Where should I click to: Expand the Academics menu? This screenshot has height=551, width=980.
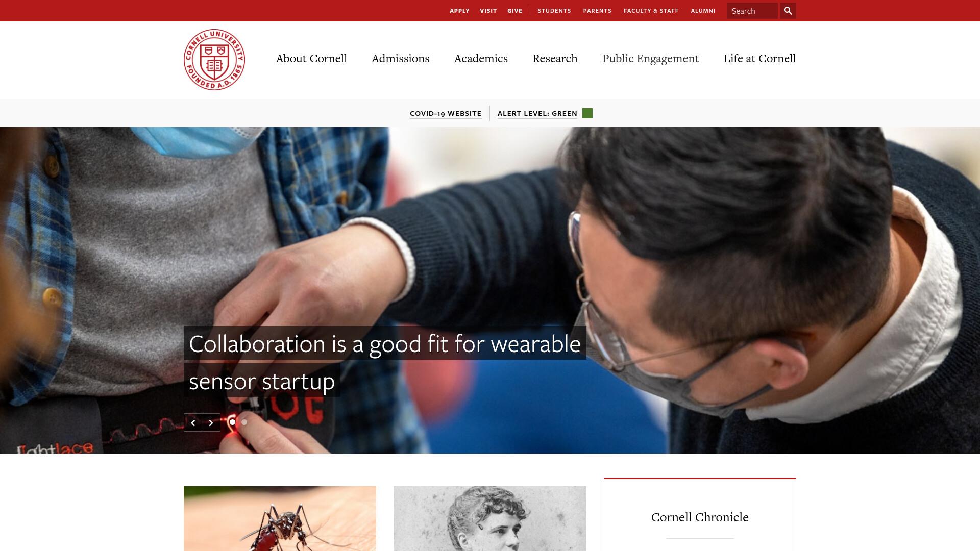click(x=481, y=58)
